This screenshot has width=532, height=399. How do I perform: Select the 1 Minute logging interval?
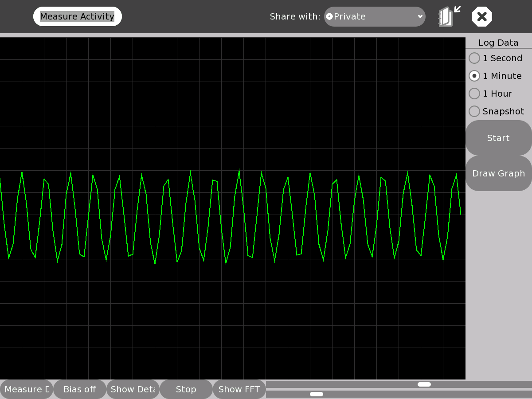click(474, 76)
